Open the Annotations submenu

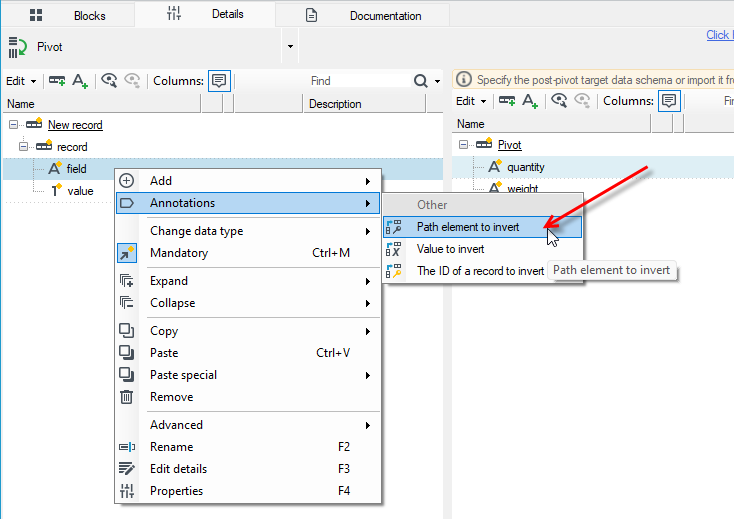pyautogui.click(x=248, y=203)
